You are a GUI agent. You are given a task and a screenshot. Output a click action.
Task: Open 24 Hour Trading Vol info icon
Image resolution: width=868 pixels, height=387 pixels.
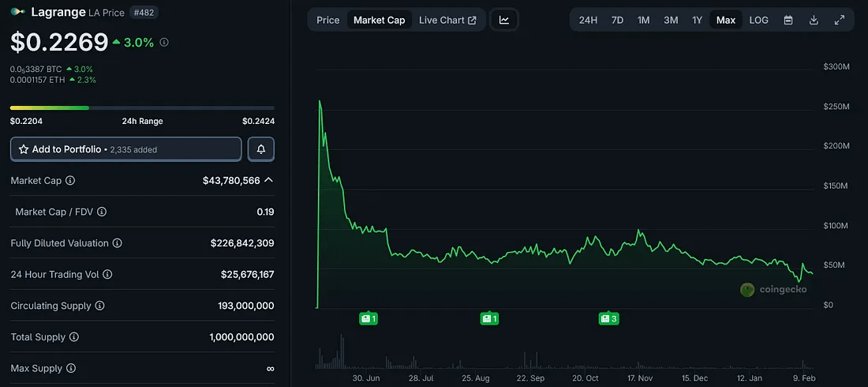click(107, 274)
